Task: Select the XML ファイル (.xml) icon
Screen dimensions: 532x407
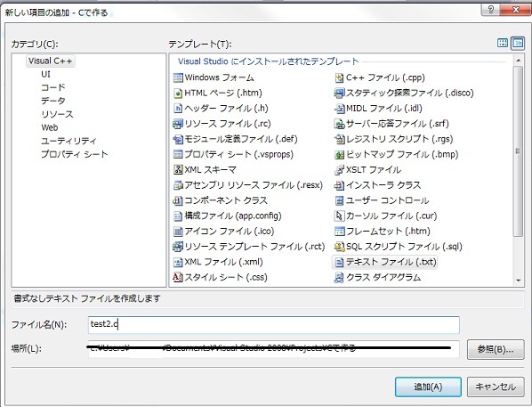Action: tap(178, 262)
